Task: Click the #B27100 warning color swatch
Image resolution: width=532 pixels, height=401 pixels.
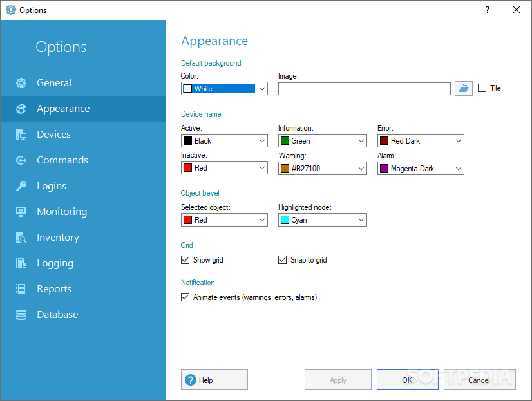Action: click(x=285, y=169)
